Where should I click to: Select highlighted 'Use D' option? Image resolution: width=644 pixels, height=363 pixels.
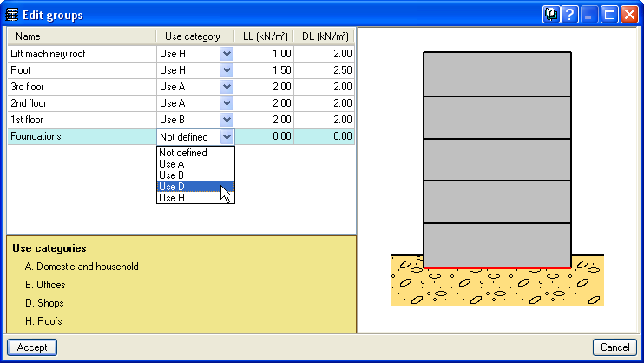point(195,187)
